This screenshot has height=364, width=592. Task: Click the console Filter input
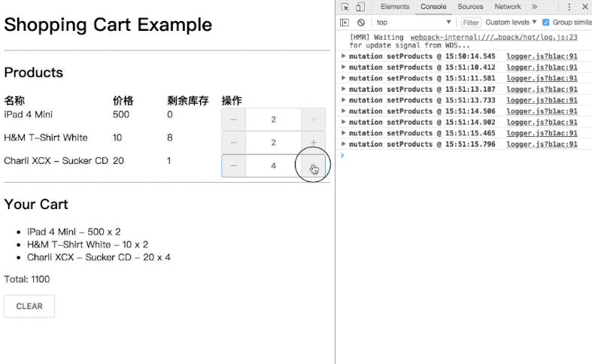coord(471,23)
